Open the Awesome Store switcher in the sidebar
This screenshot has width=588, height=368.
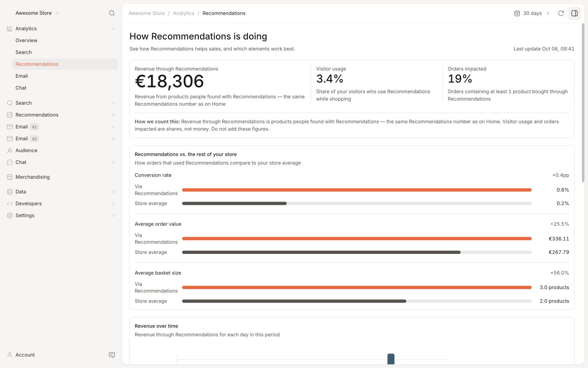coord(37,13)
